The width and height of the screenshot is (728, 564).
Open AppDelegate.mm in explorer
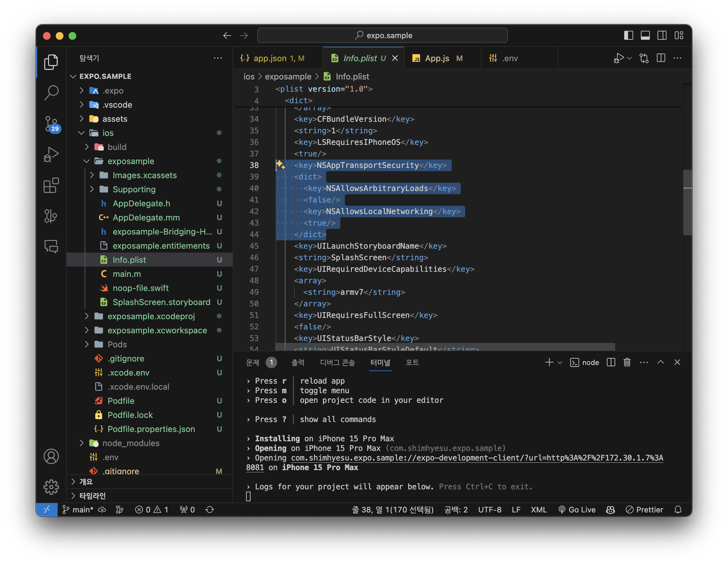(146, 218)
